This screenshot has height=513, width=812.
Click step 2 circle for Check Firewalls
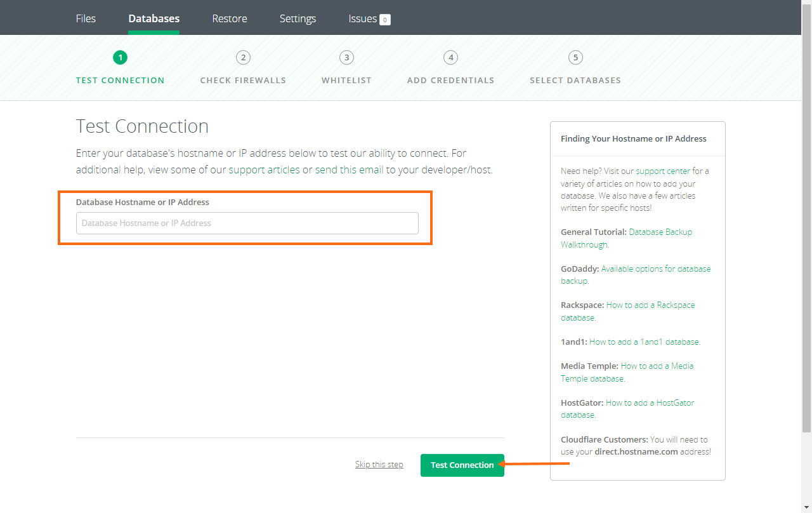point(243,58)
